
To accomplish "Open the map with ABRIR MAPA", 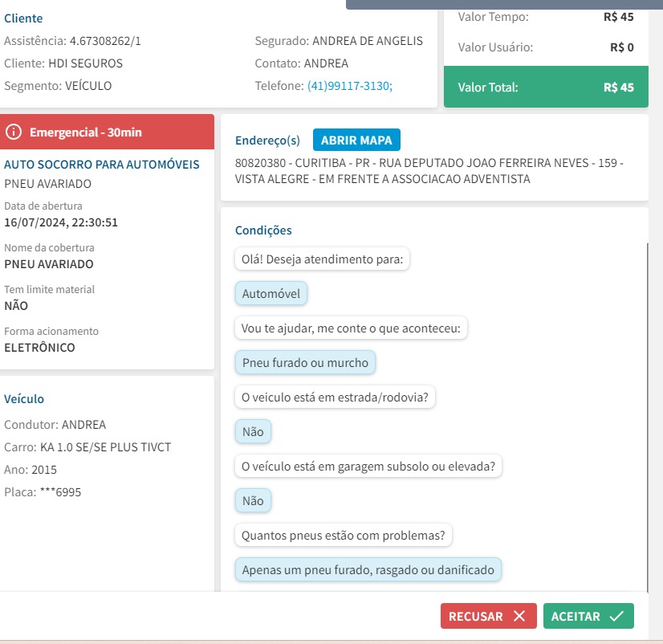I will 356,141.
